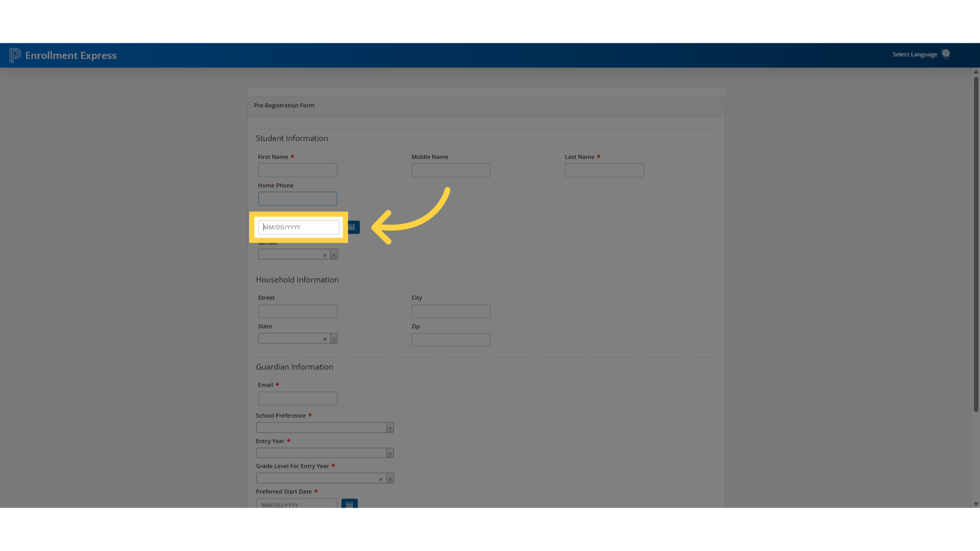
Task: Open the date of birth calendar picker
Action: 353,227
